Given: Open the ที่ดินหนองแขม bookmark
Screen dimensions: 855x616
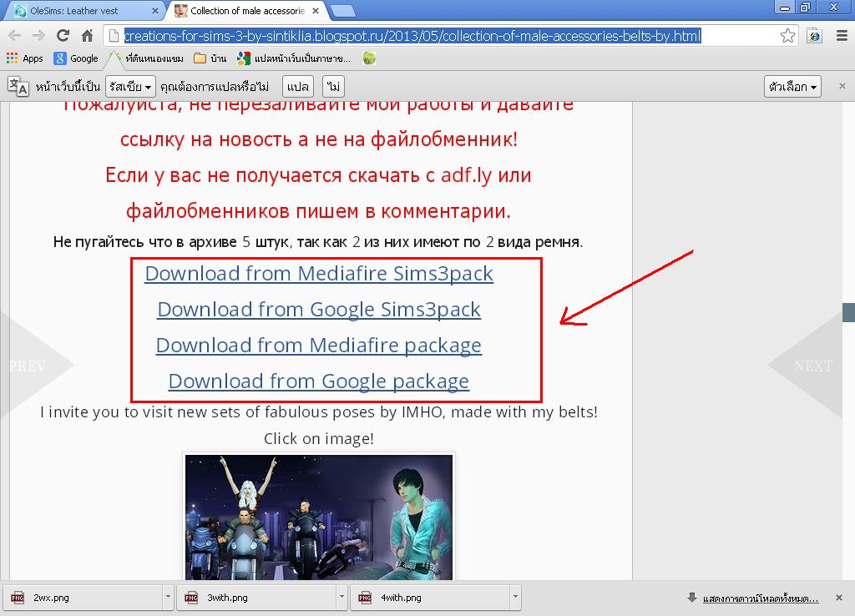Looking at the screenshot, I should 147,58.
